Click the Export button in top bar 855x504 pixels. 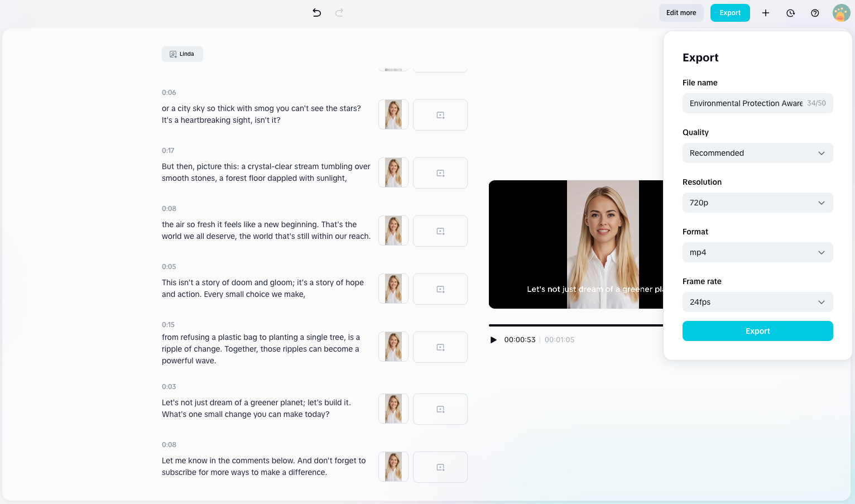click(730, 13)
